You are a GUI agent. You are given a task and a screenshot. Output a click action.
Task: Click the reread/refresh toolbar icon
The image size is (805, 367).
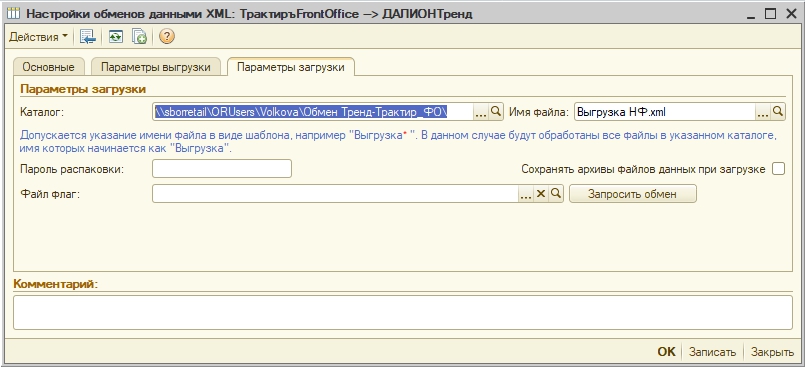[x=116, y=36]
